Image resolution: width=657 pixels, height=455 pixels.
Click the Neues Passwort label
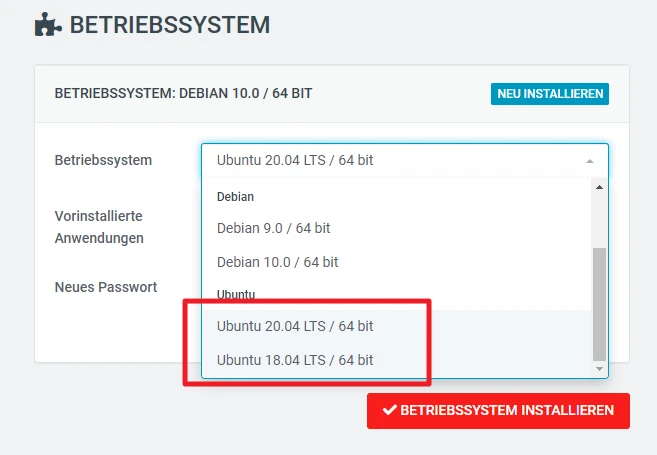coord(105,287)
